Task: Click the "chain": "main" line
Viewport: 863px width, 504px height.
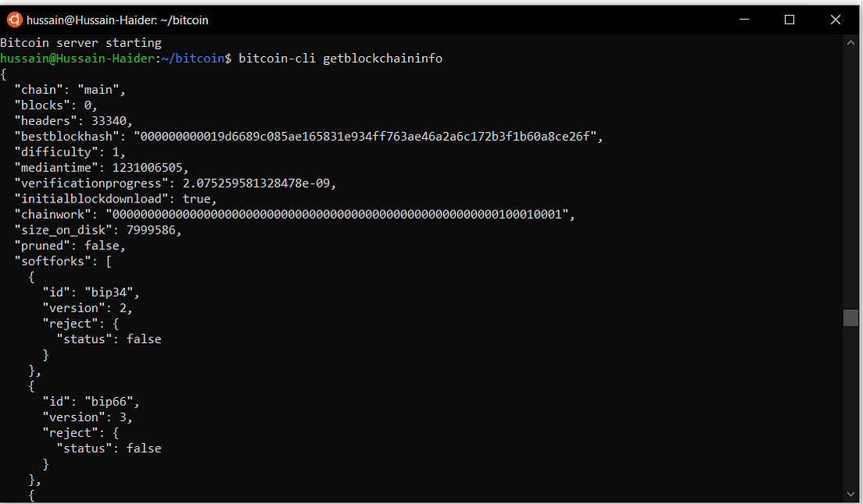Action: pos(70,90)
